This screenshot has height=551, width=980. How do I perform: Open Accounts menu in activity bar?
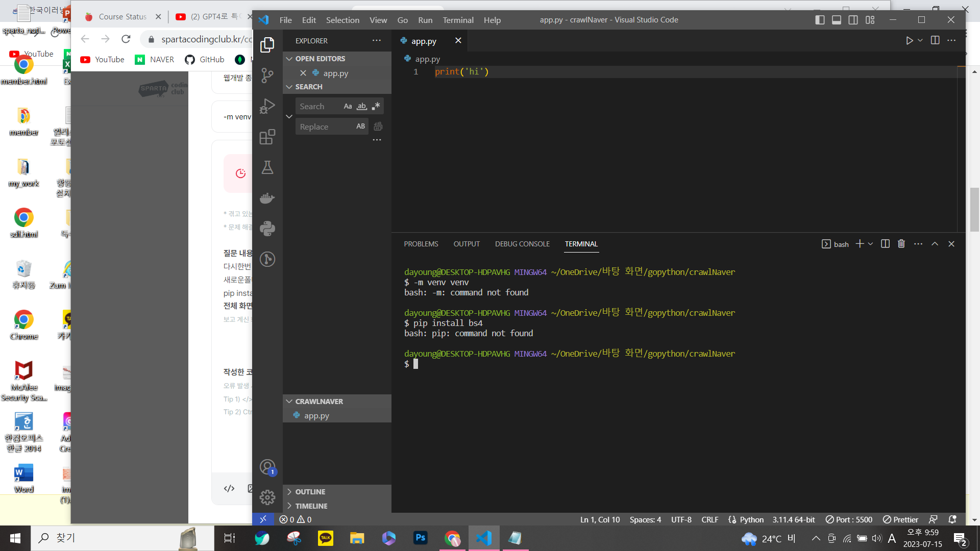(267, 467)
